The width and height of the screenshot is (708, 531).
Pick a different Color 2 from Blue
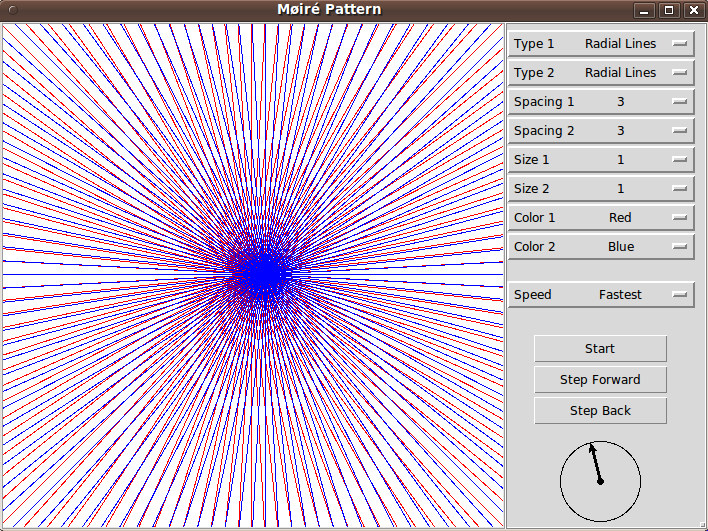coord(601,247)
